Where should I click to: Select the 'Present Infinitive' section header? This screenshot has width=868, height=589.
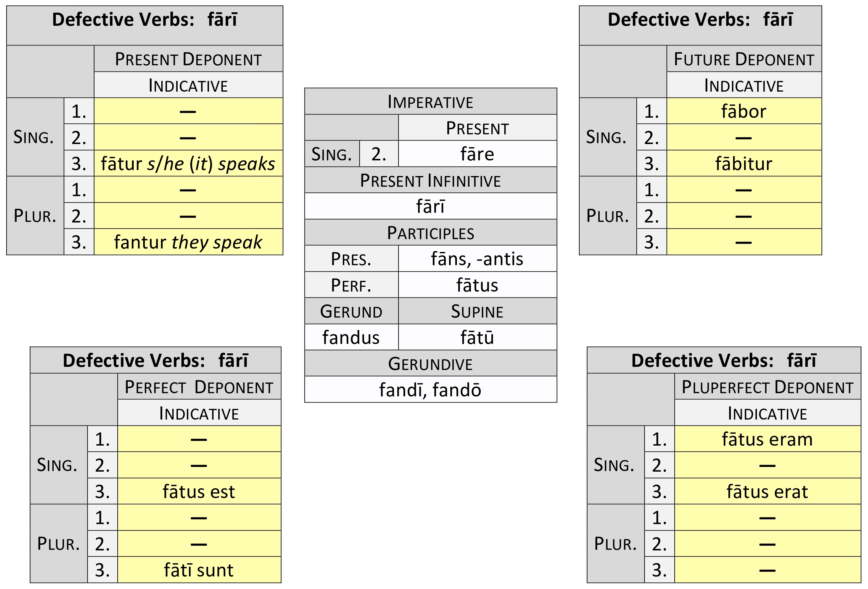[x=430, y=180]
